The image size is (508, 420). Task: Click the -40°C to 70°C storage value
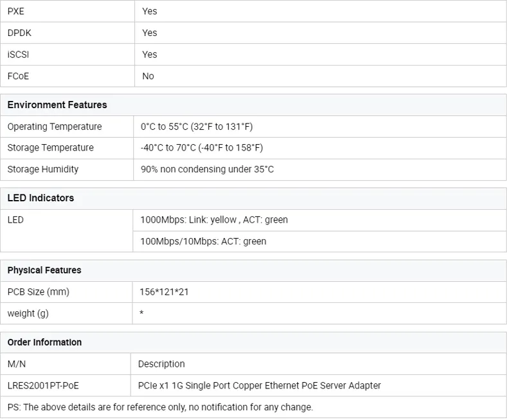click(201, 148)
